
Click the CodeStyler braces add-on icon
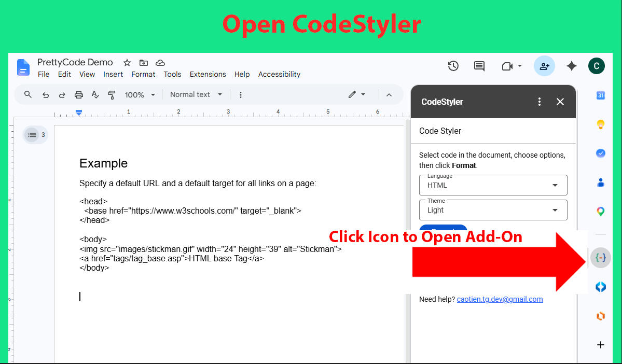click(x=601, y=258)
